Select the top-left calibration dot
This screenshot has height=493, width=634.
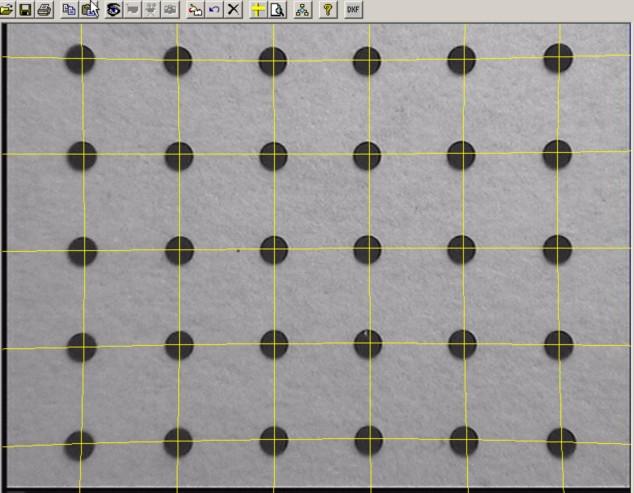pos(80,59)
